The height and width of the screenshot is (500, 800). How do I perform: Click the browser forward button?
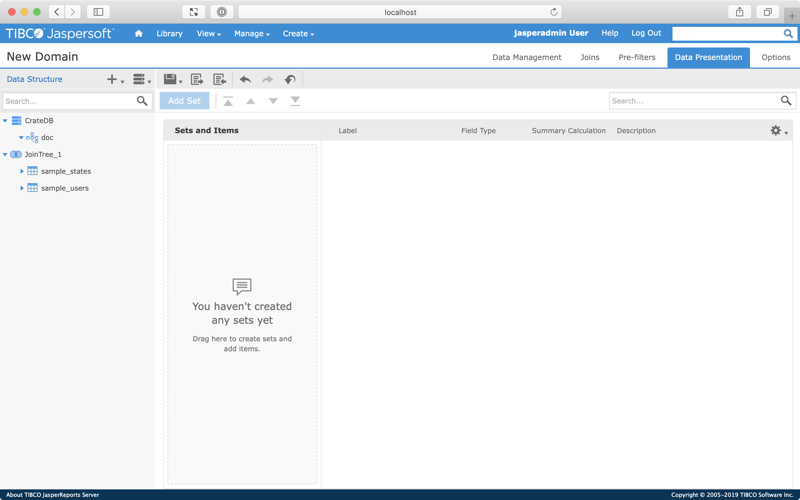click(72, 12)
